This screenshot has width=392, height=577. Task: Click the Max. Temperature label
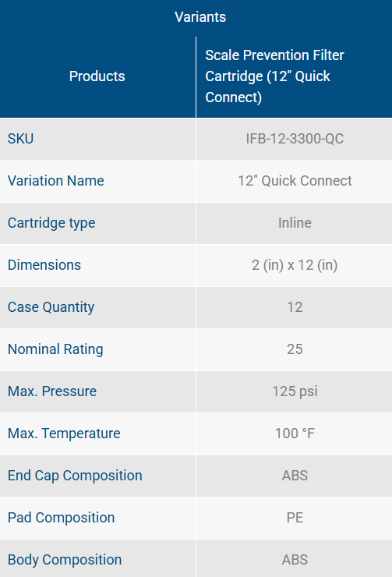coord(64,434)
